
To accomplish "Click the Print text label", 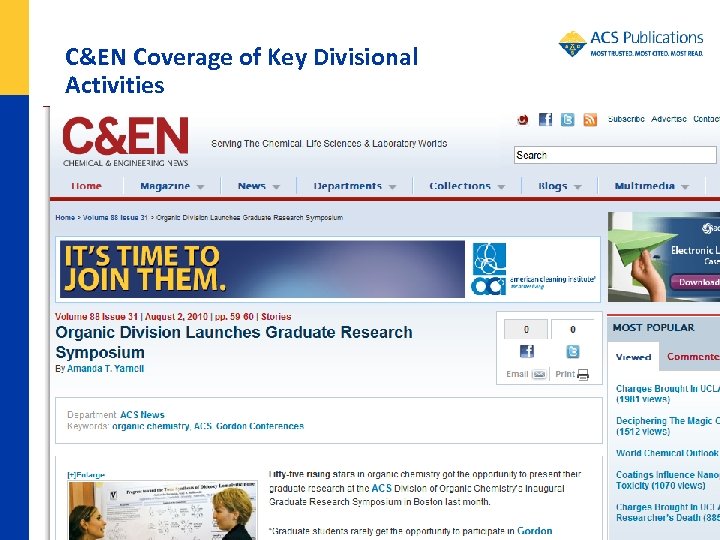I will pyautogui.click(x=565, y=374).
